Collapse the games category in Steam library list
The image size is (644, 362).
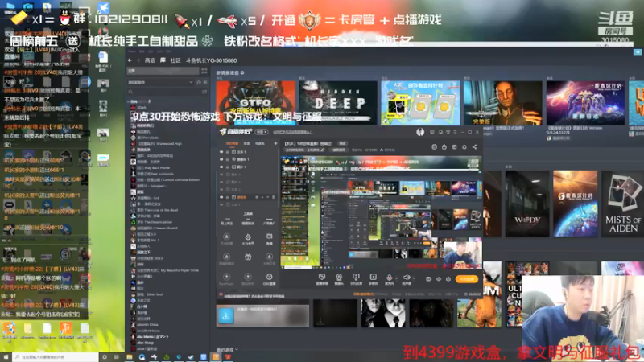tap(129, 101)
